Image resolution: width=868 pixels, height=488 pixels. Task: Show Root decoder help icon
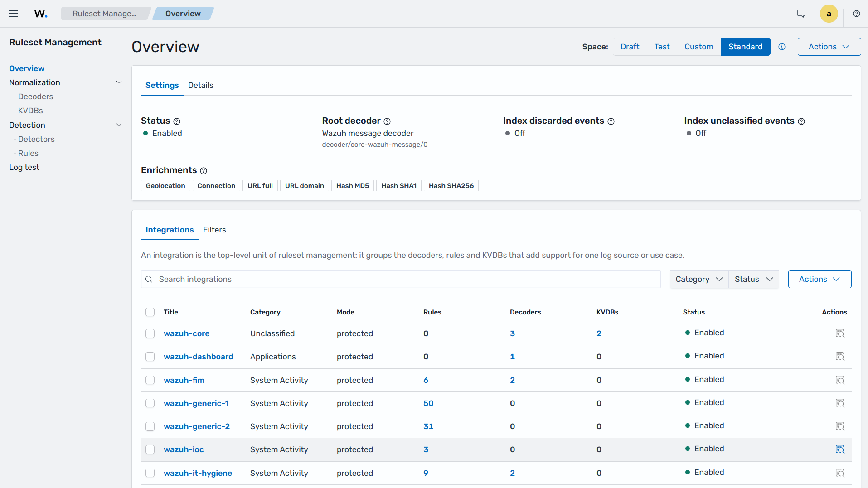click(387, 121)
